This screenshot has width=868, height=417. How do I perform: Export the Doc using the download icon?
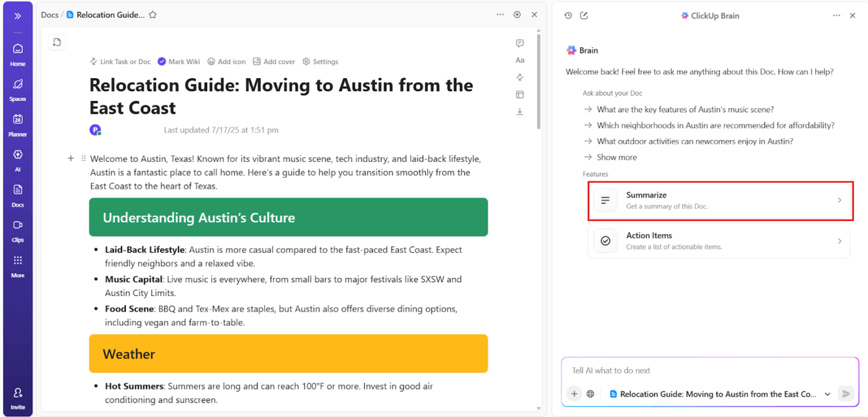(x=520, y=111)
